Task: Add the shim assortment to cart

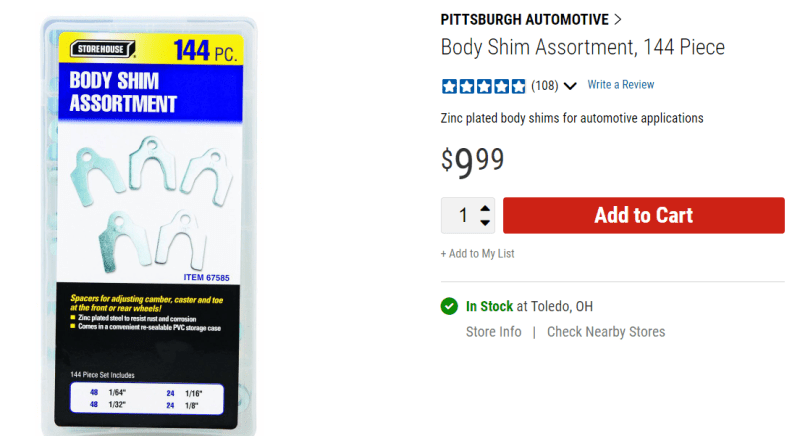Action: [x=643, y=215]
